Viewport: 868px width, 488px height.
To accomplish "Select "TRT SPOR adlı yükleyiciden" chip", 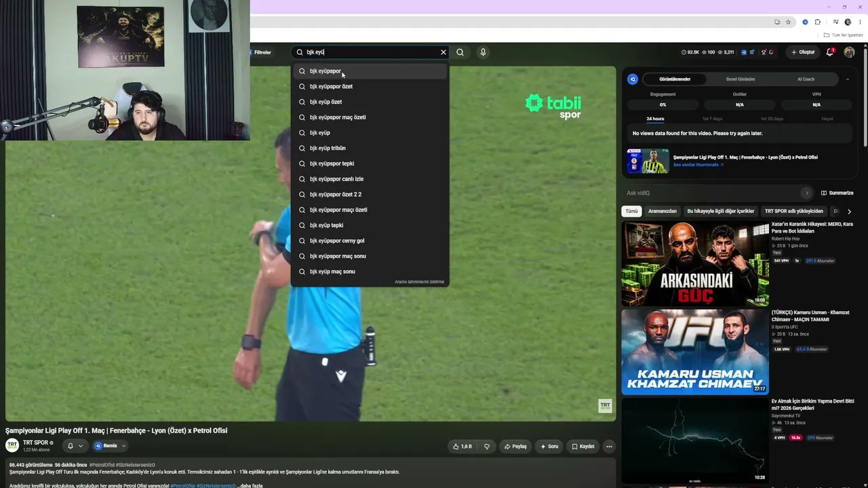I will click(x=794, y=211).
